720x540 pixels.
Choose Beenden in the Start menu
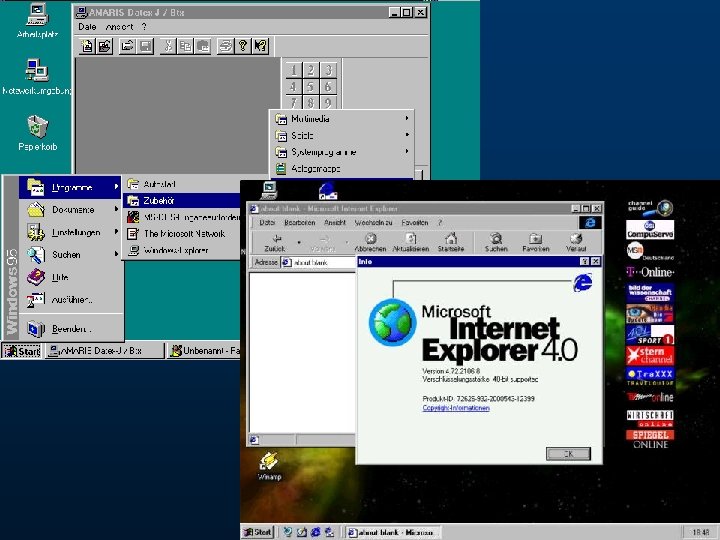[x=70, y=329]
